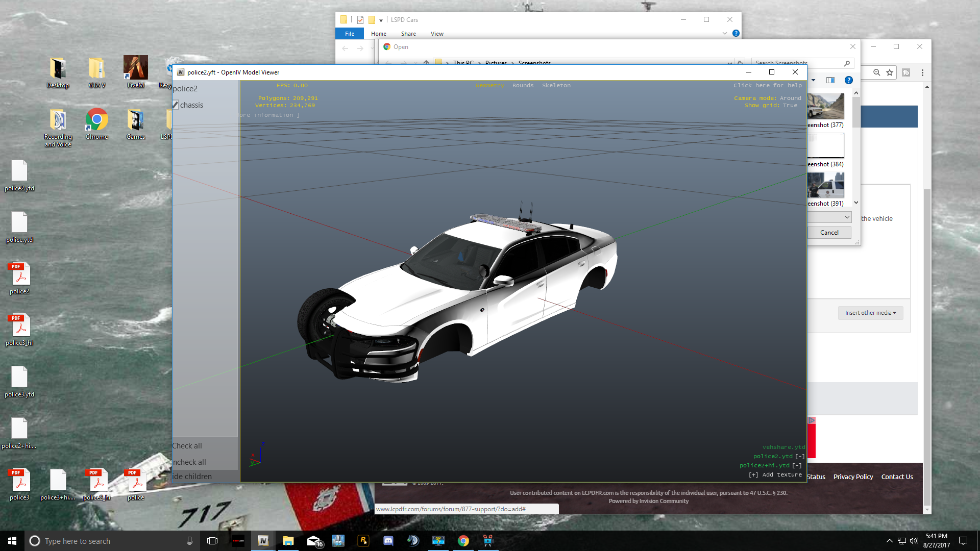Open Chrome three-dot menu
Viewport: 980px width, 551px height.
click(922, 72)
